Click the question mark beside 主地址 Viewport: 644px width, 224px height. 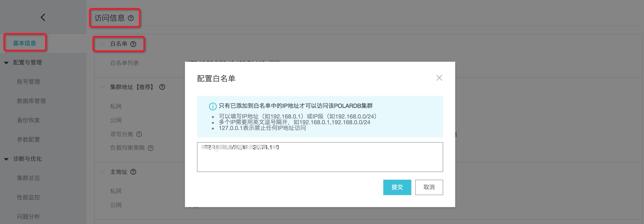pyautogui.click(x=134, y=172)
